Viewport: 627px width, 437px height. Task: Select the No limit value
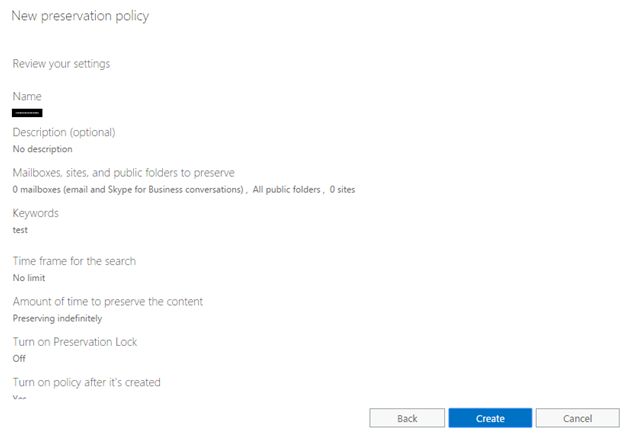pos(29,278)
